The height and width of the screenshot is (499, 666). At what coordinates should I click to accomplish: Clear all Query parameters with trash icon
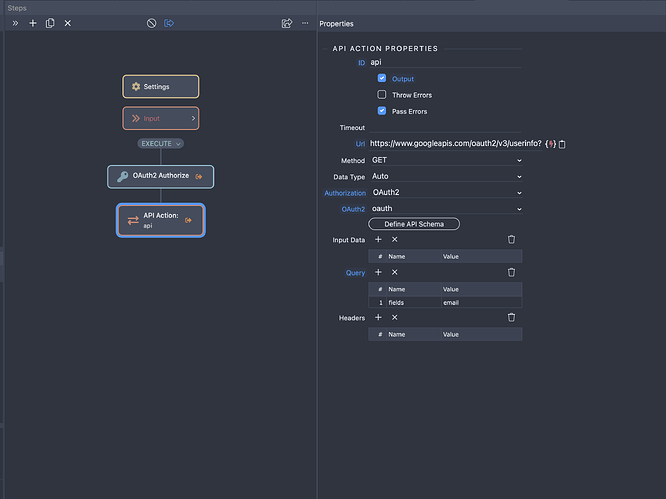click(x=511, y=272)
